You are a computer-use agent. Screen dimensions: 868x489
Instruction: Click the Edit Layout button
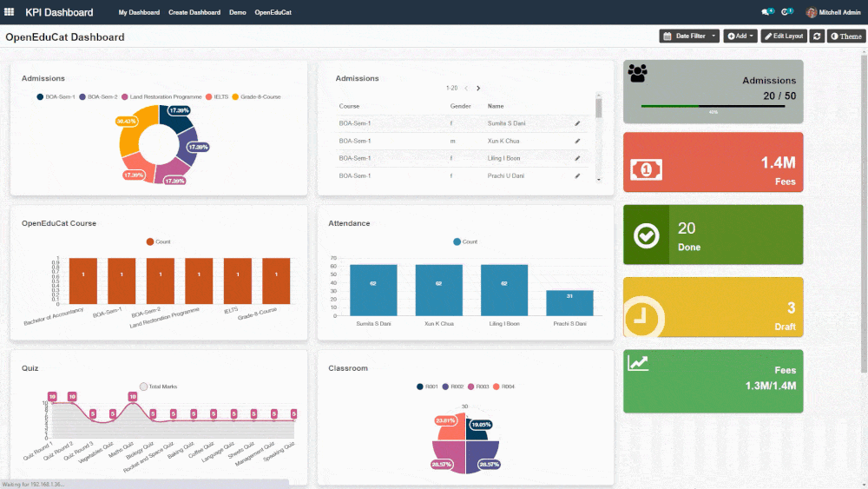[x=784, y=36]
